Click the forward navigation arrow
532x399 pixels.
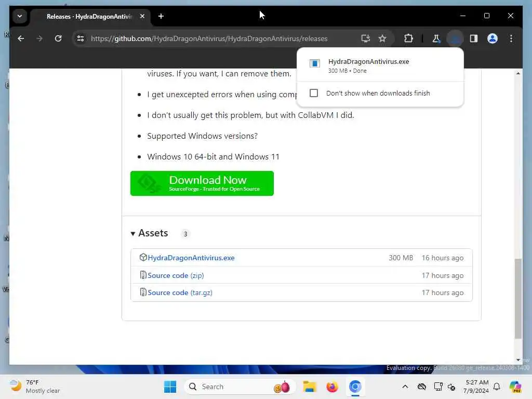point(39,38)
